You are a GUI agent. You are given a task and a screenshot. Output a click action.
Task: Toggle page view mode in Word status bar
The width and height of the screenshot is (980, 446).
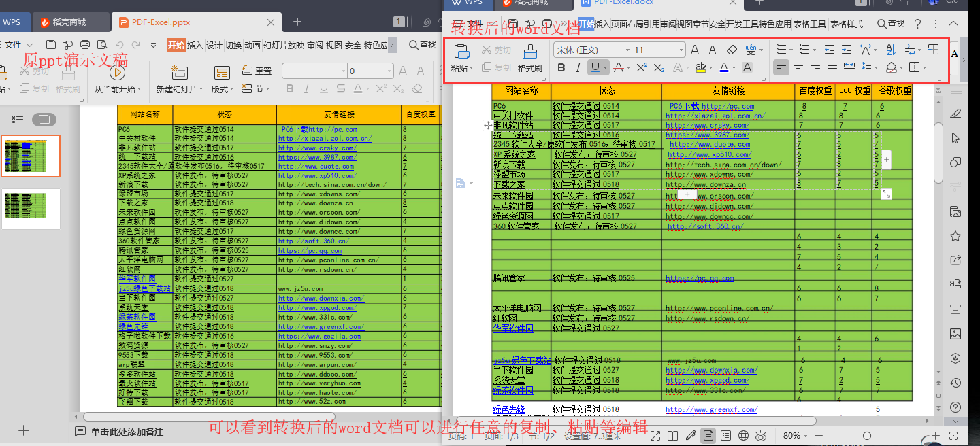click(708, 435)
